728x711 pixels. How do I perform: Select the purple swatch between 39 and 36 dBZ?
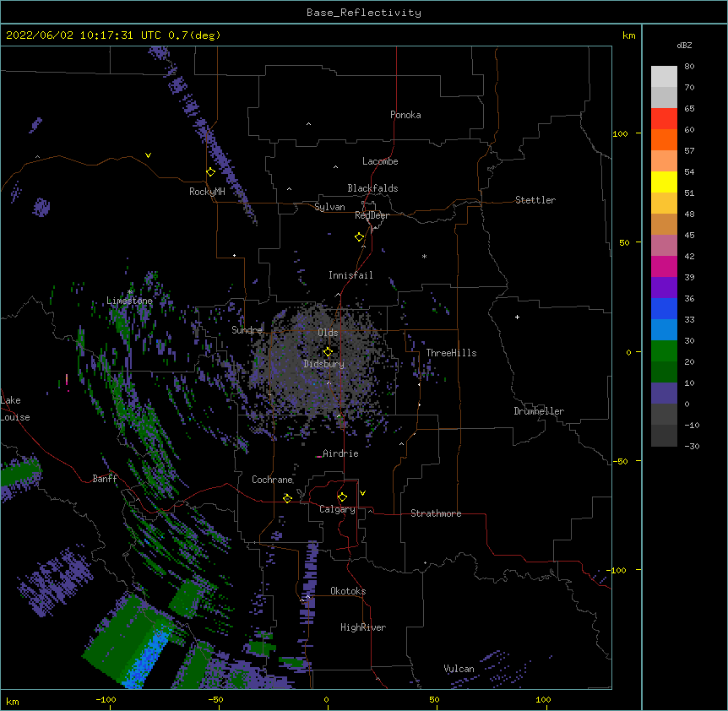click(664, 288)
